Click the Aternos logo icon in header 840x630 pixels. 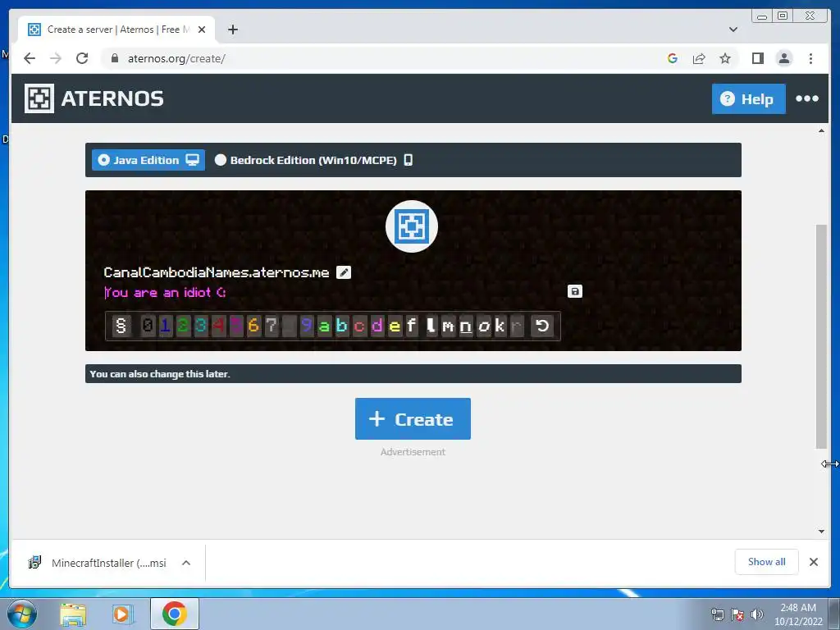click(39, 98)
